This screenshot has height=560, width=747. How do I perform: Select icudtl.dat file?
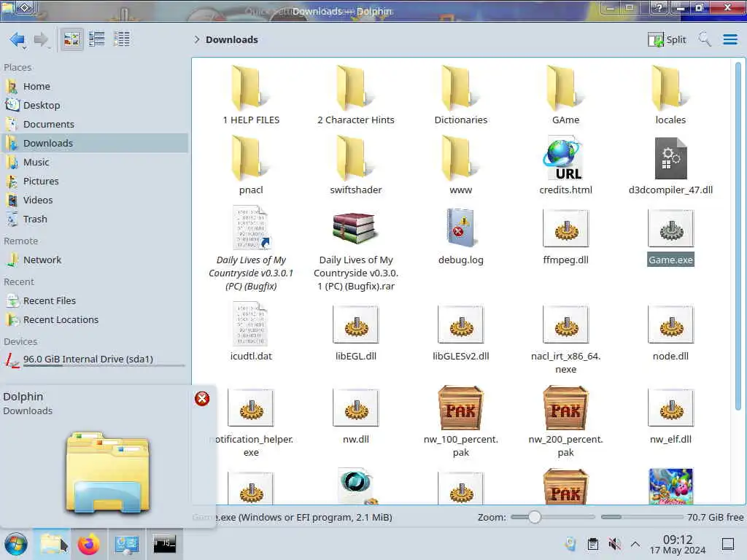click(x=251, y=332)
